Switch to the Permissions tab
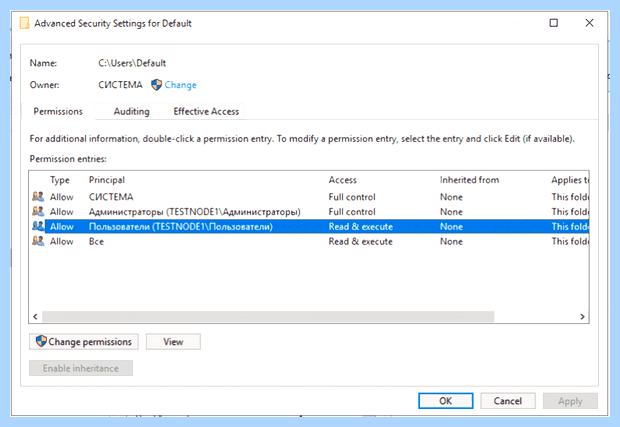Viewport: 620px width, 427px height. click(58, 111)
